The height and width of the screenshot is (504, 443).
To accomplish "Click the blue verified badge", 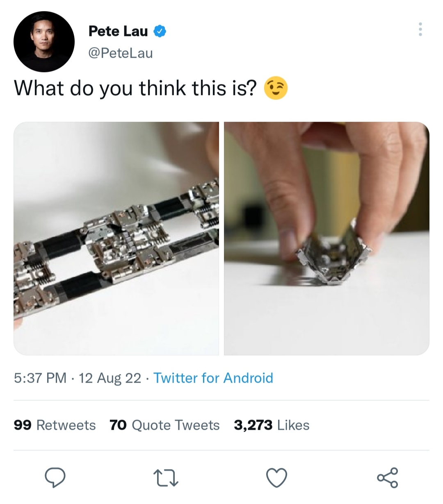I will point(160,31).
